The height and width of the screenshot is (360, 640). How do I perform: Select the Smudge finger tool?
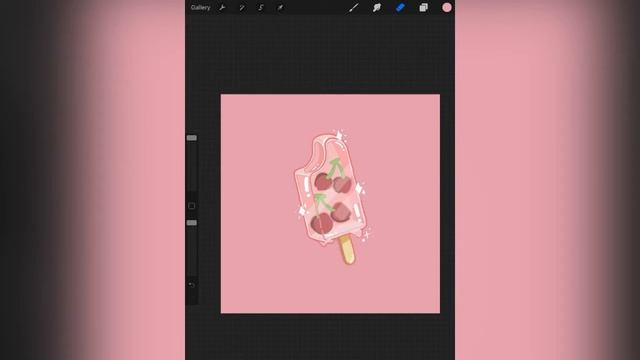377,7
